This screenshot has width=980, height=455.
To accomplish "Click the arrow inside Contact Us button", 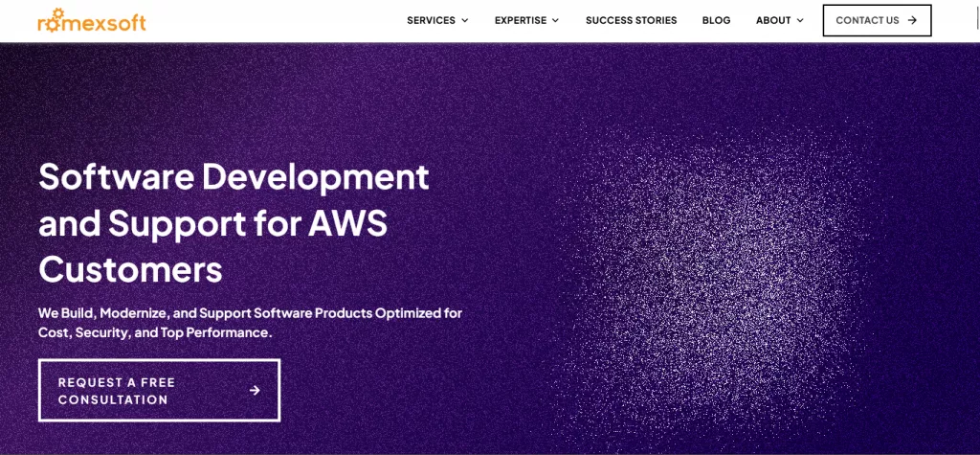I will [912, 20].
